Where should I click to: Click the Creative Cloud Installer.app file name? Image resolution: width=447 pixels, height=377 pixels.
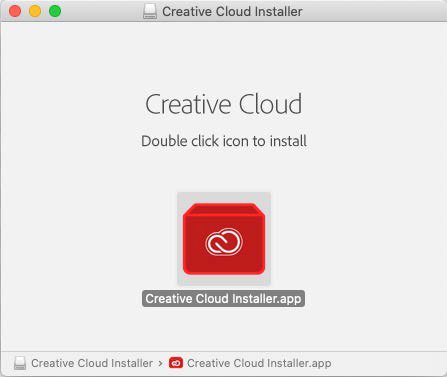coord(223,298)
